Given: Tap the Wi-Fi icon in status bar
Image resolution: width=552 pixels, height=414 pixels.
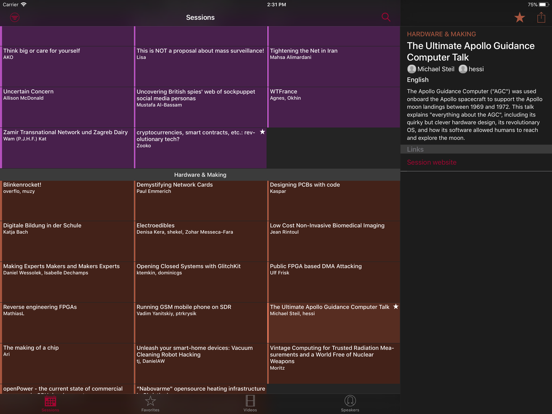Looking at the screenshot, I should coord(24,4).
